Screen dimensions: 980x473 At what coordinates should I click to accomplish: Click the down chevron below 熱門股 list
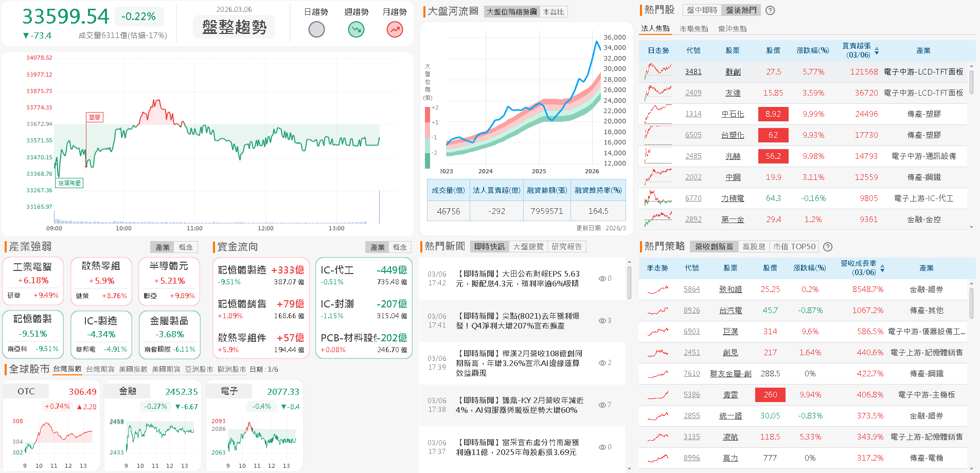coord(971,227)
